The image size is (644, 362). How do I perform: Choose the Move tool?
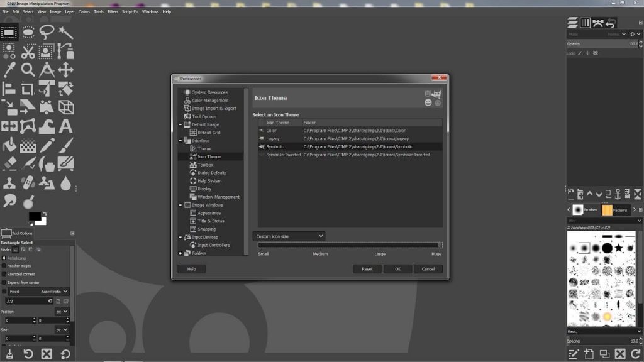(x=65, y=70)
